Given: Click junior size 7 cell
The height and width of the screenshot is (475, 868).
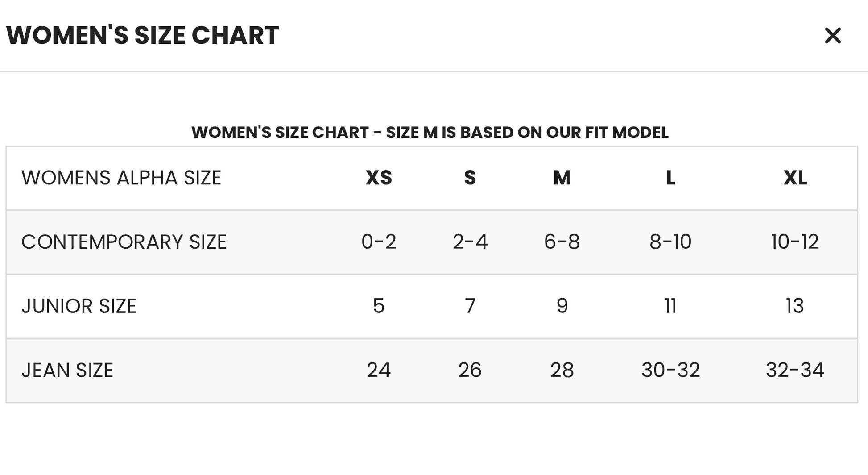Looking at the screenshot, I should click(470, 306).
